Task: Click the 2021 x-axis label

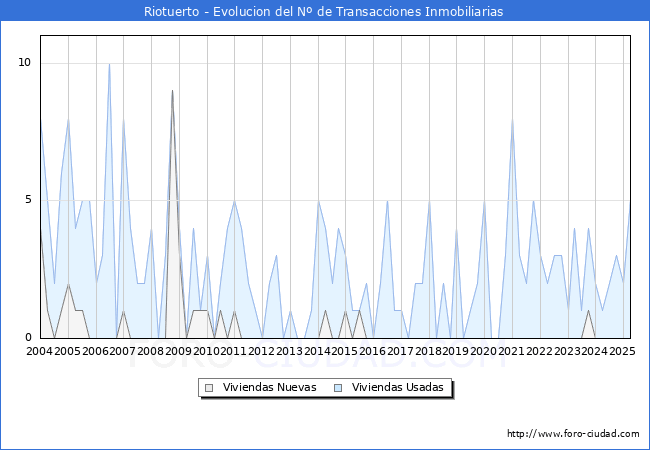Action: point(511,351)
